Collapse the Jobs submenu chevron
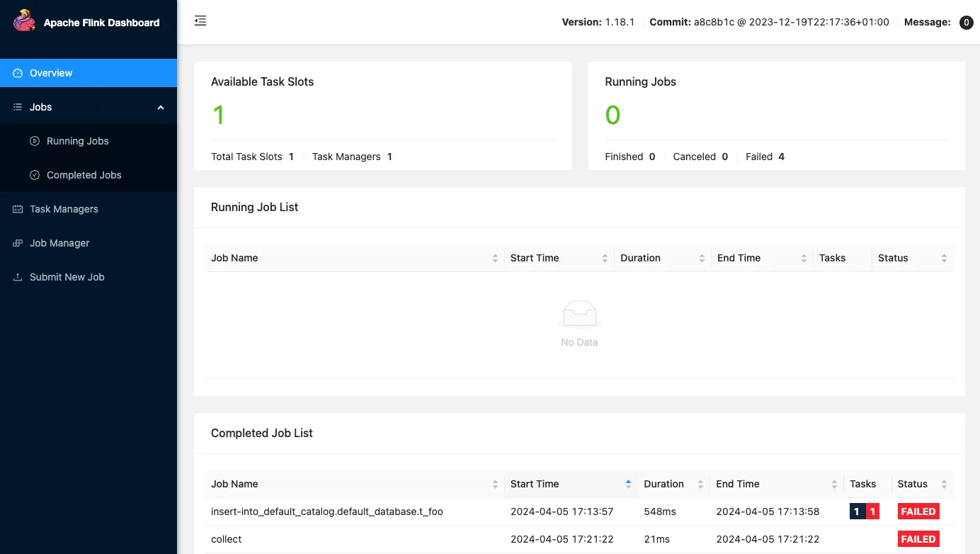 click(161, 107)
